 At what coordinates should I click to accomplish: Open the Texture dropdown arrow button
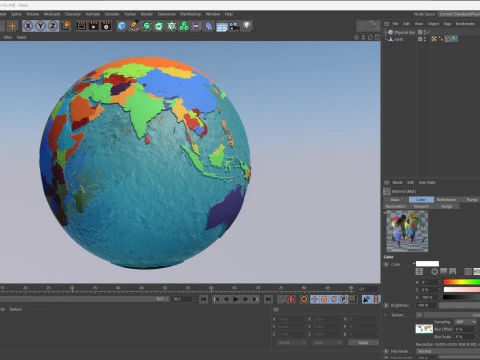[x=419, y=315]
